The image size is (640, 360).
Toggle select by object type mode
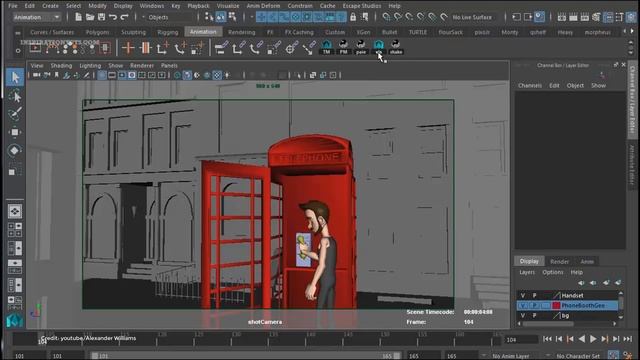click(x=221, y=17)
